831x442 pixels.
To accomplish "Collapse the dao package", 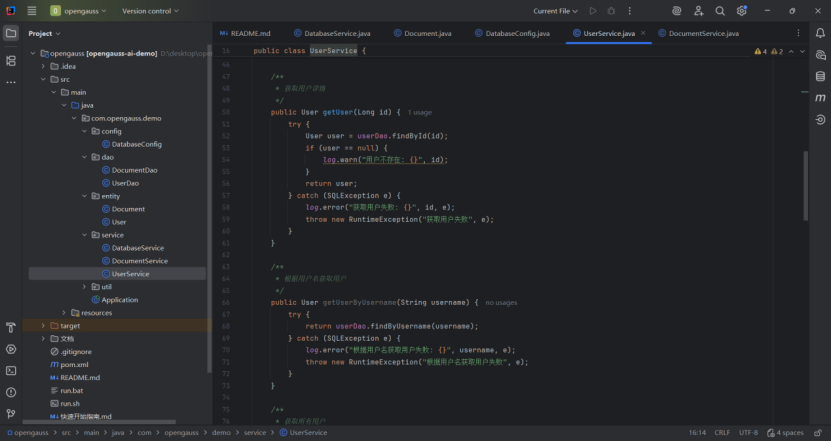I will click(x=84, y=157).
